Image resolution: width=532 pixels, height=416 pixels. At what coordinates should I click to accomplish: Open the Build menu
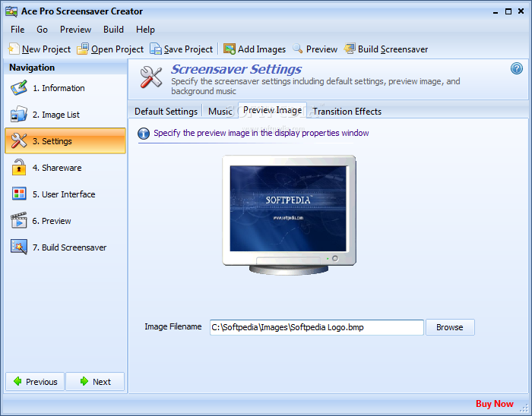(x=113, y=30)
